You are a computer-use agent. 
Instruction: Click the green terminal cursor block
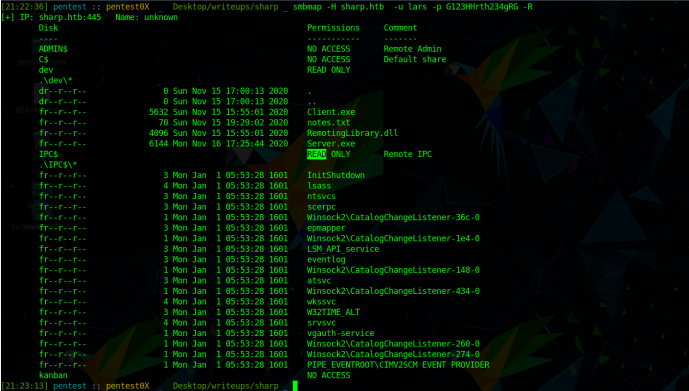pyautogui.click(x=295, y=386)
